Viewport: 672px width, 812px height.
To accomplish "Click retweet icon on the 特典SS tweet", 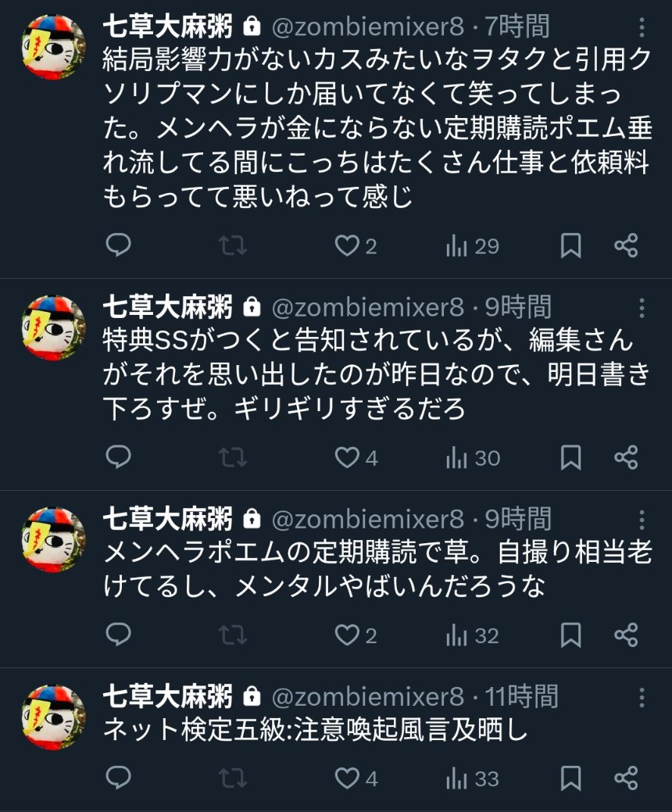I will (x=232, y=458).
